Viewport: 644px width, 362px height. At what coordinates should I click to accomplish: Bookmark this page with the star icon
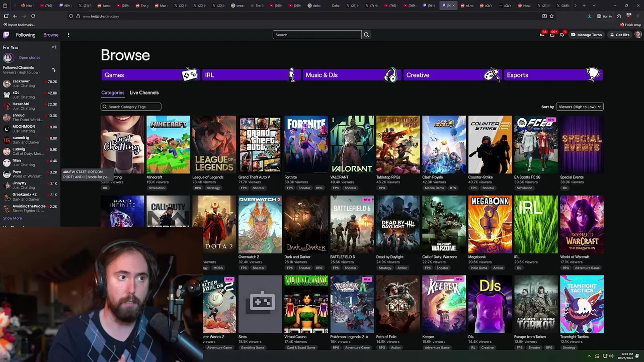pos(552,16)
